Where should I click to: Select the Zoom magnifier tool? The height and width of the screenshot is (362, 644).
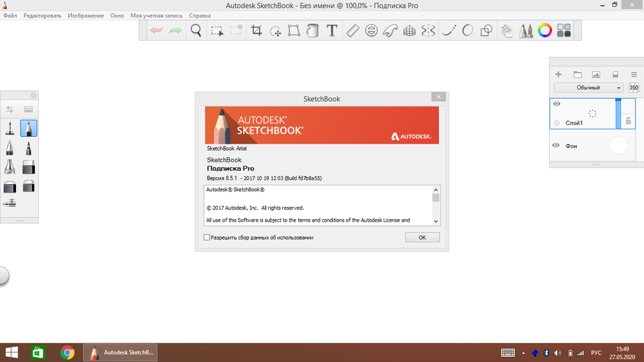click(x=196, y=30)
